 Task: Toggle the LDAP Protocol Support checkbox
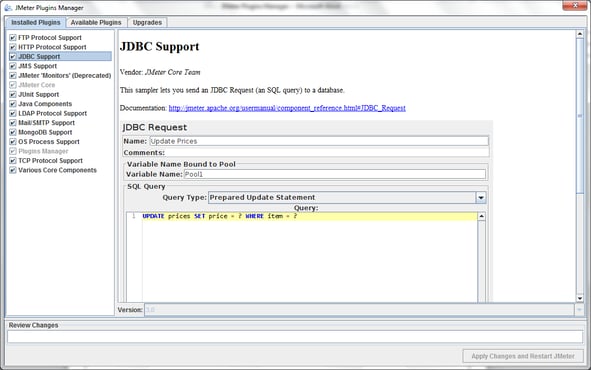click(13, 113)
